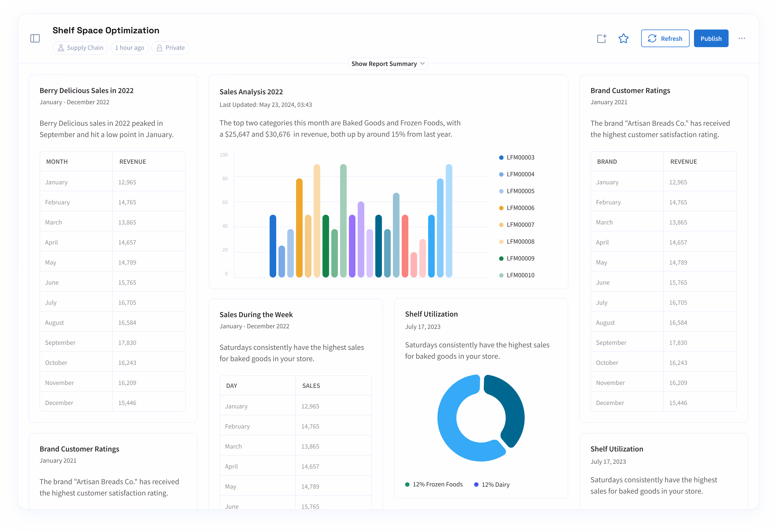The height and width of the screenshot is (532, 777).
Task: Star this report as favorite
Action: point(623,38)
